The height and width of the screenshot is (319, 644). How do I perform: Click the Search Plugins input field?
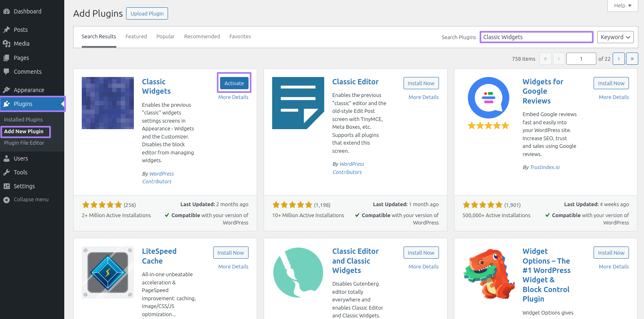[536, 37]
